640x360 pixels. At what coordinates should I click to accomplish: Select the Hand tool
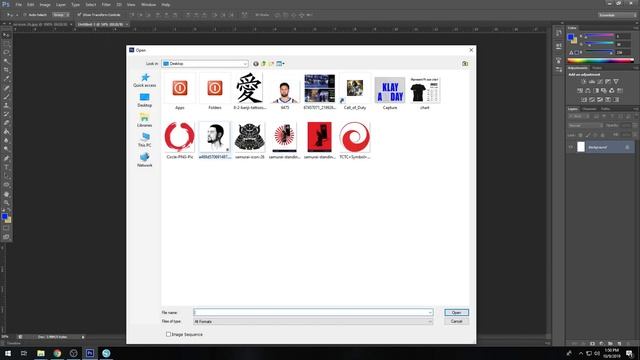click(x=6, y=194)
